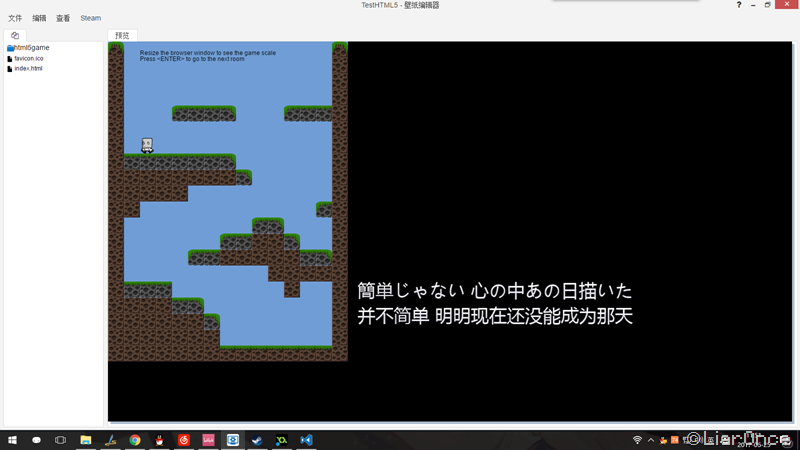Image resolution: width=800 pixels, height=450 pixels.
Task: Open the 编辑 menu
Action: 39,18
